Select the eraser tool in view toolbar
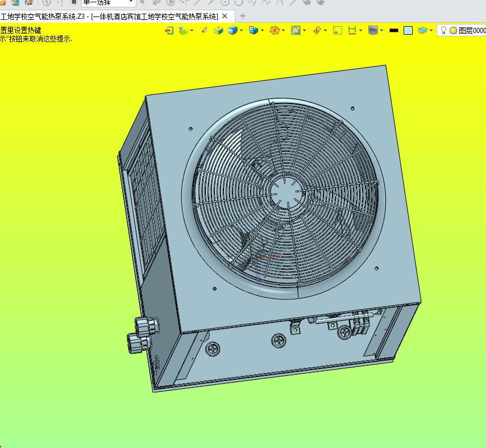This screenshot has height=448, width=486. coord(205,30)
